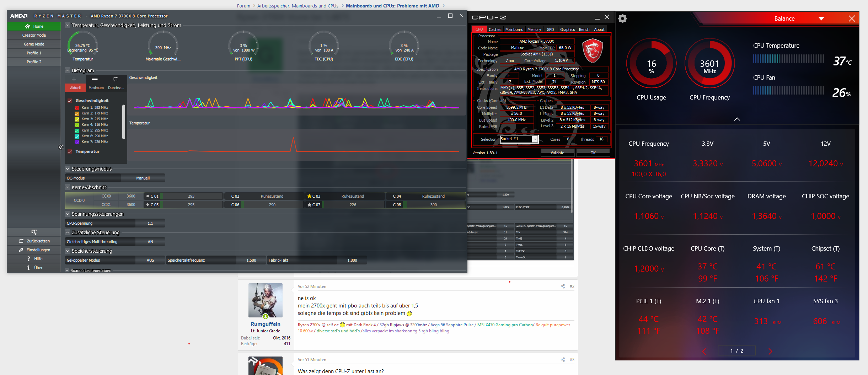Open Arbeitsspeicher, Mainboards und CPUs breadcrumb
The image size is (868, 375).
[298, 6]
